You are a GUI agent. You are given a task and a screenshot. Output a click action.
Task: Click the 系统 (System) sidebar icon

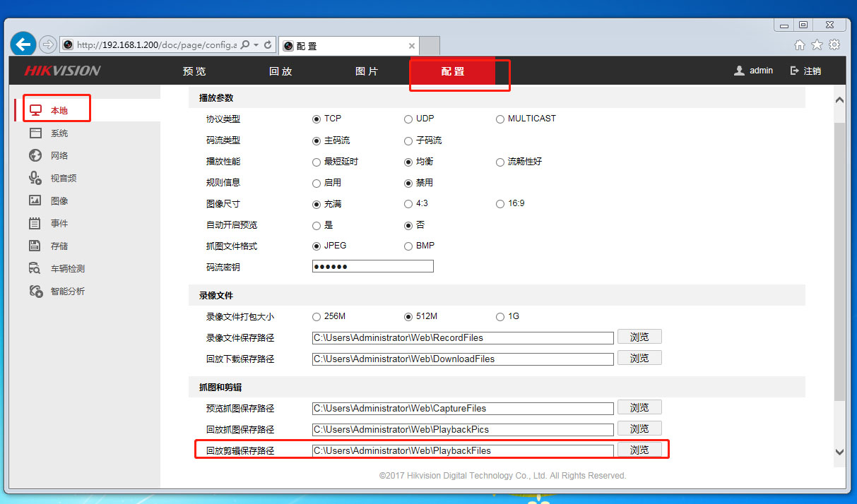pyautogui.click(x=35, y=133)
